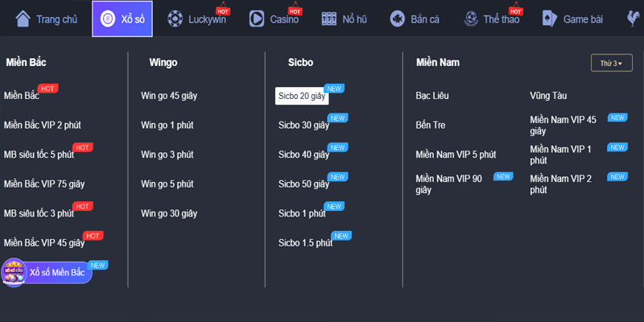The height and width of the screenshot is (322, 644).
Task: Click the Xổ số Miền Bắc badge icon
Action: tap(14, 272)
